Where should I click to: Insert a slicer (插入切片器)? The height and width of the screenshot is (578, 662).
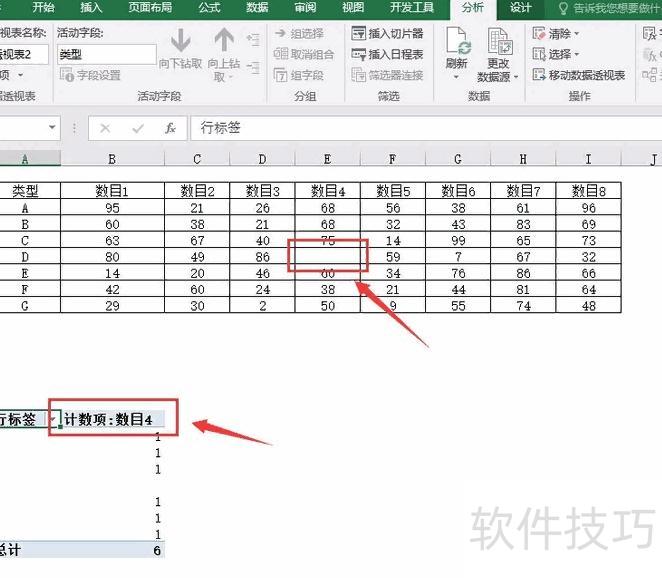388,33
